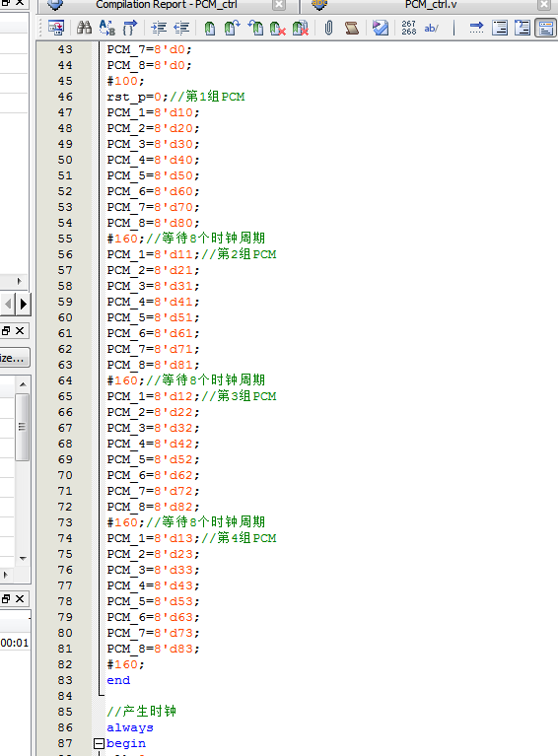The width and height of the screenshot is (558, 756).
Task: Jump to next bookmark
Action: tap(232, 28)
